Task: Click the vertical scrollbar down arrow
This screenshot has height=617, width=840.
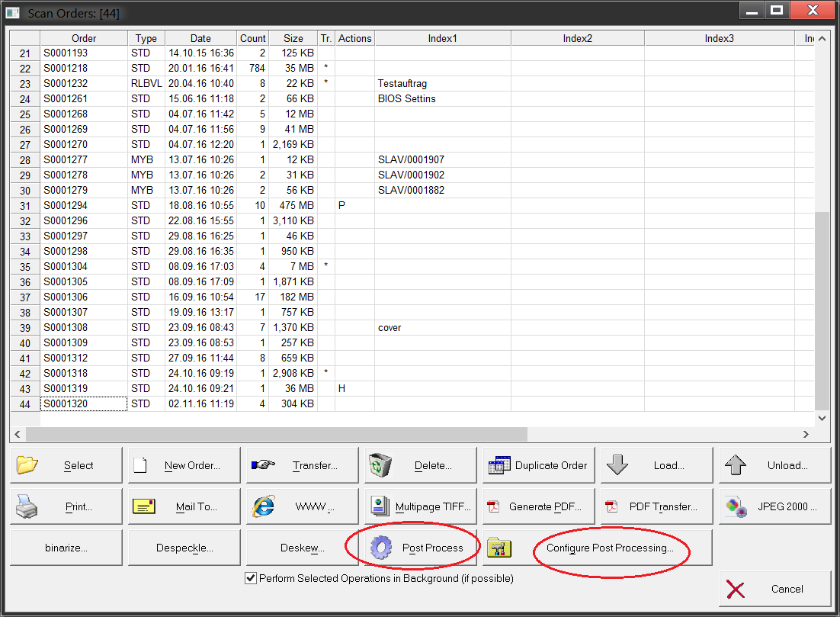Action: coord(822,418)
